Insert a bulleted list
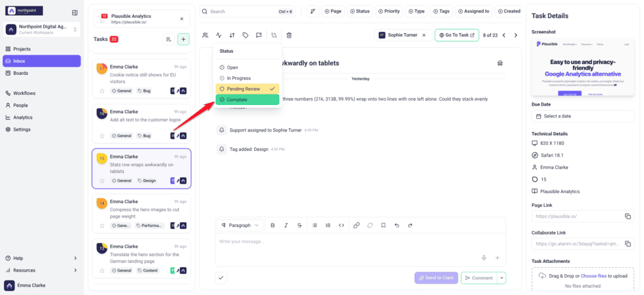This screenshot has height=295, width=644. pos(314,225)
